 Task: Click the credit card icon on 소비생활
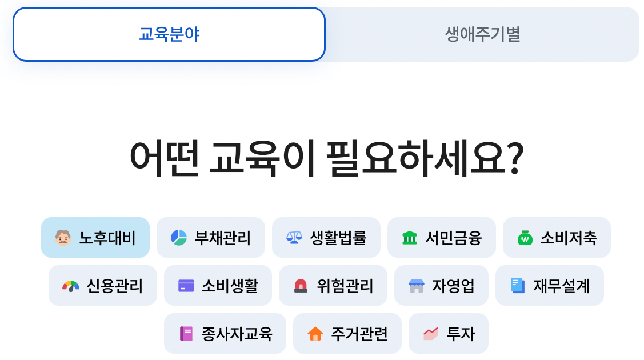click(x=186, y=285)
